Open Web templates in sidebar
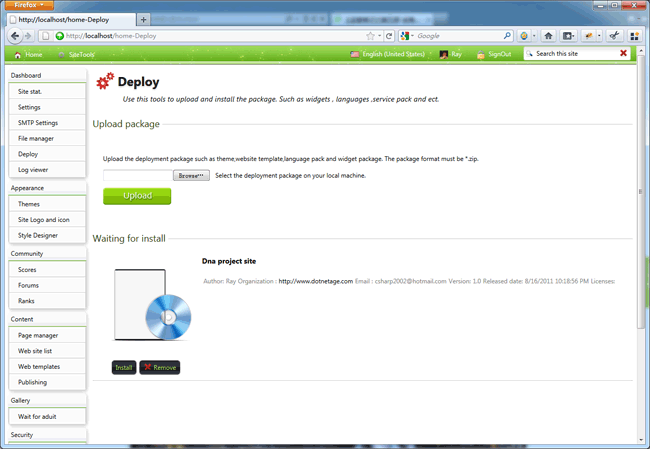The image size is (650, 449). (x=47, y=367)
